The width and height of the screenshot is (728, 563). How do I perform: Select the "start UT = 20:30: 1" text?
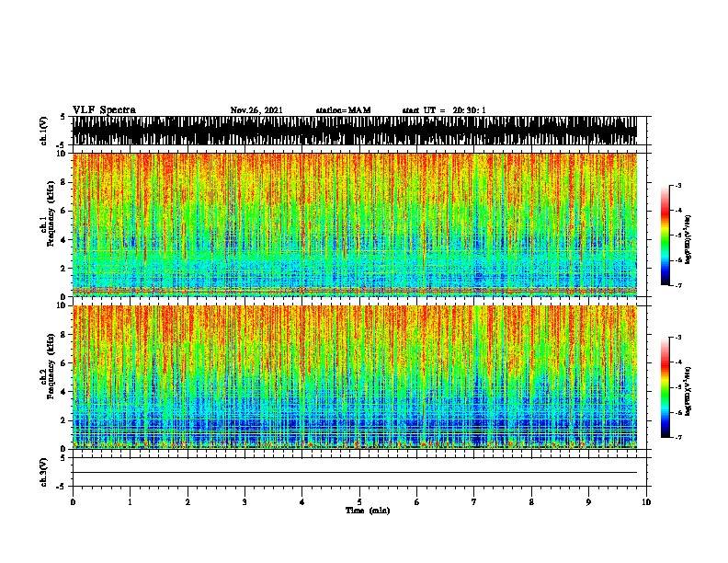click(444, 110)
